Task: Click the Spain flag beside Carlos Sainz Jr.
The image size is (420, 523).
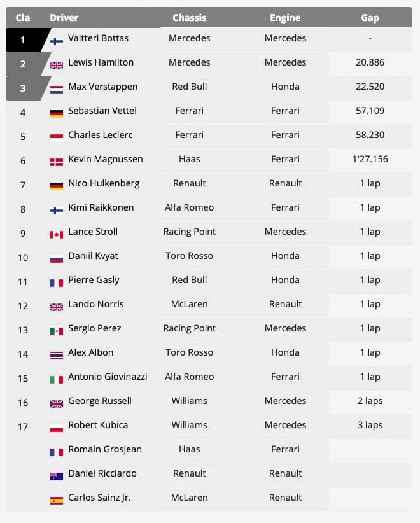Action: 57,501
